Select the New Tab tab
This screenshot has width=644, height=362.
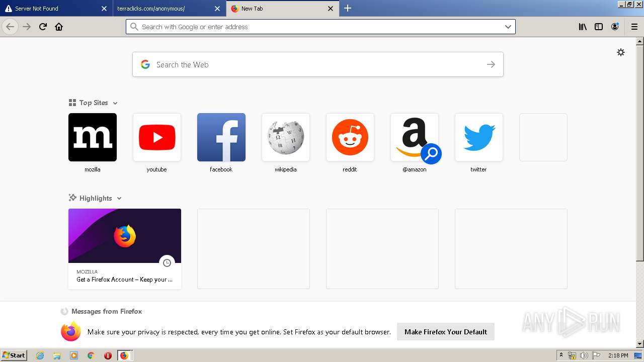[x=282, y=8]
